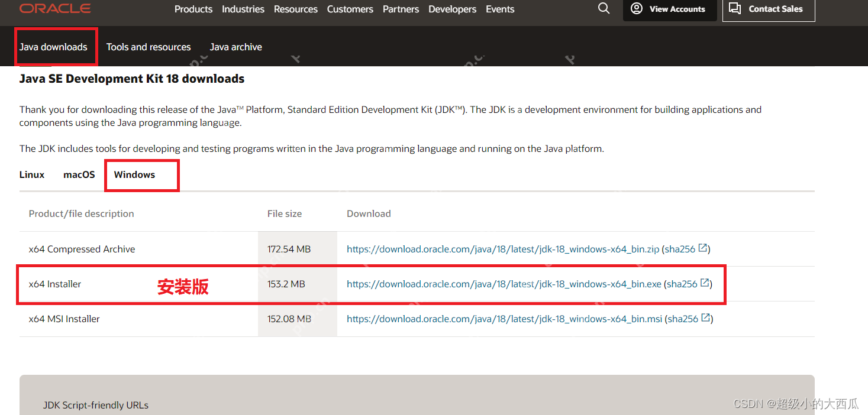Image resolution: width=868 pixels, height=415 pixels.
Task: Download jdk-18_windows-x64_bin.exe link
Action: [x=504, y=284]
